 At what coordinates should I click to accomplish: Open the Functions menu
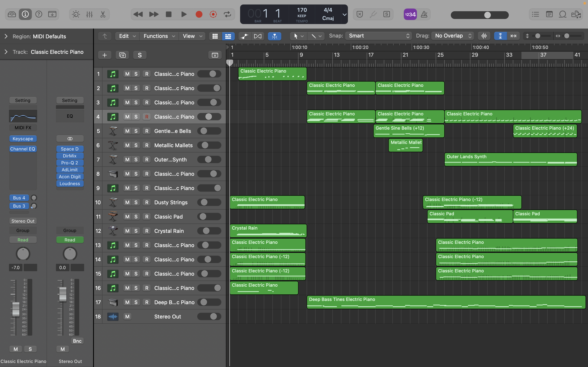159,36
